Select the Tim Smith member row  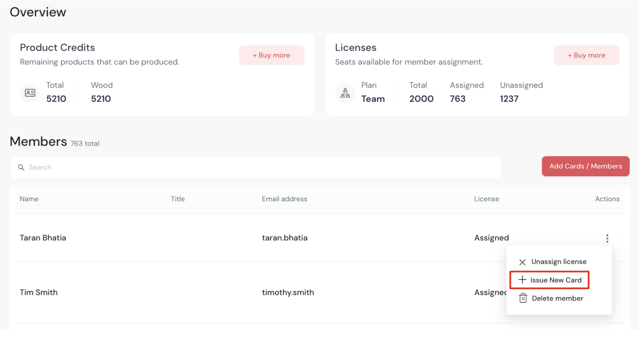pyautogui.click(x=39, y=292)
